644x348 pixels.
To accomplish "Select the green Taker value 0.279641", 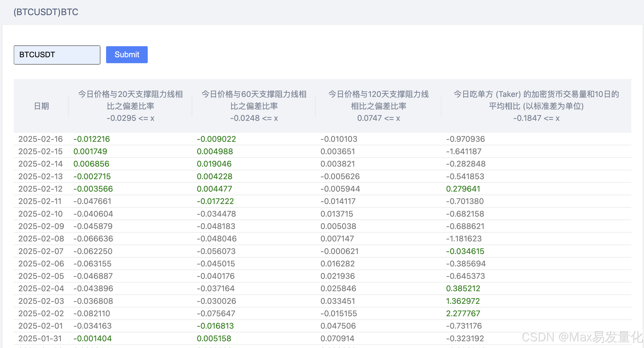I will pos(463,189).
